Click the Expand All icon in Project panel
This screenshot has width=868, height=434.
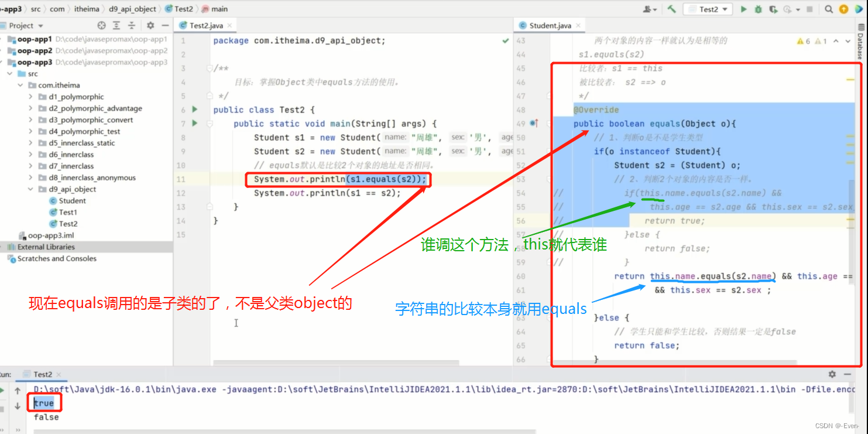pyautogui.click(x=117, y=25)
